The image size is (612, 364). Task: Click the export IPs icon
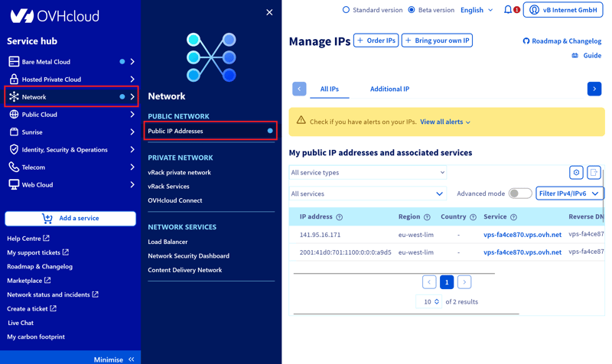click(594, 173)
